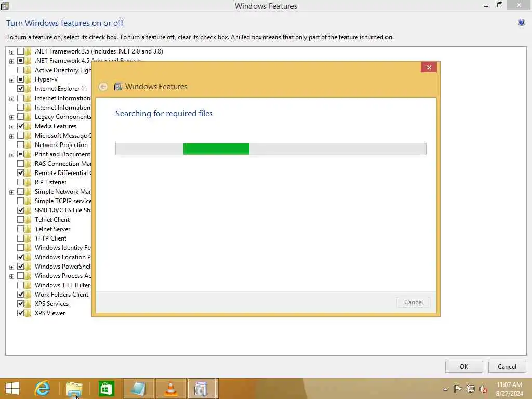The image size is (532, 399).
Task: Expand Print and Document Services node
Action: click(x=11, y=155)
